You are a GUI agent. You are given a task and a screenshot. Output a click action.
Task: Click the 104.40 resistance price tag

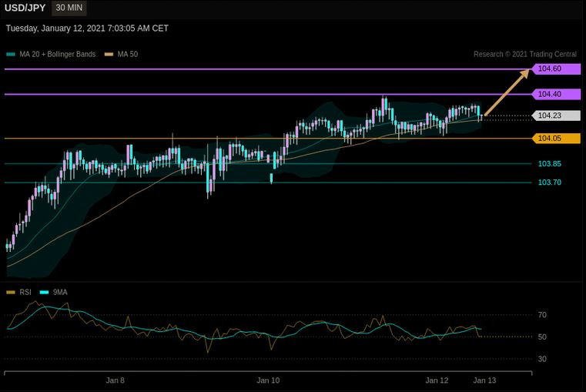coord(556,94)
